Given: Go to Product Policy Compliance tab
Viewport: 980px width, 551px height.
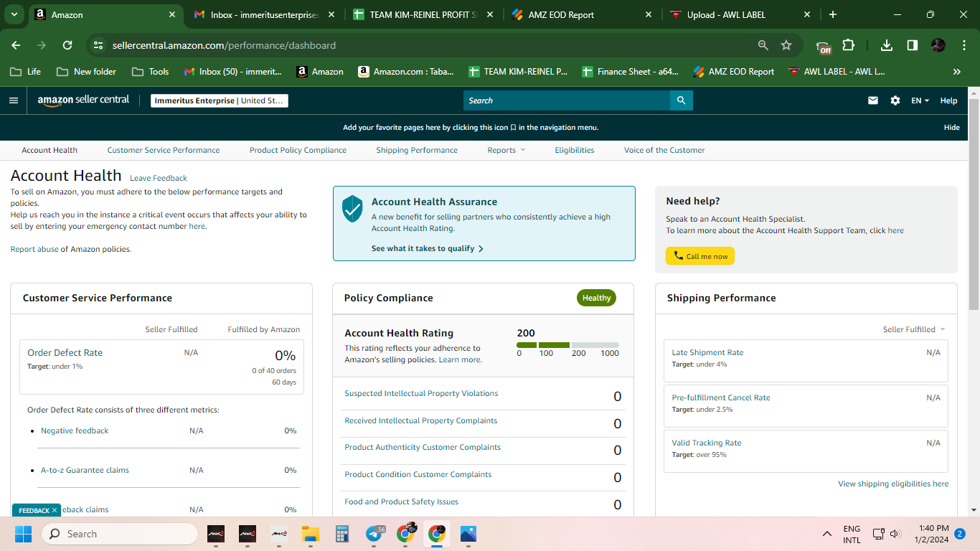Looking at the screenshot, I should [298, 150].
